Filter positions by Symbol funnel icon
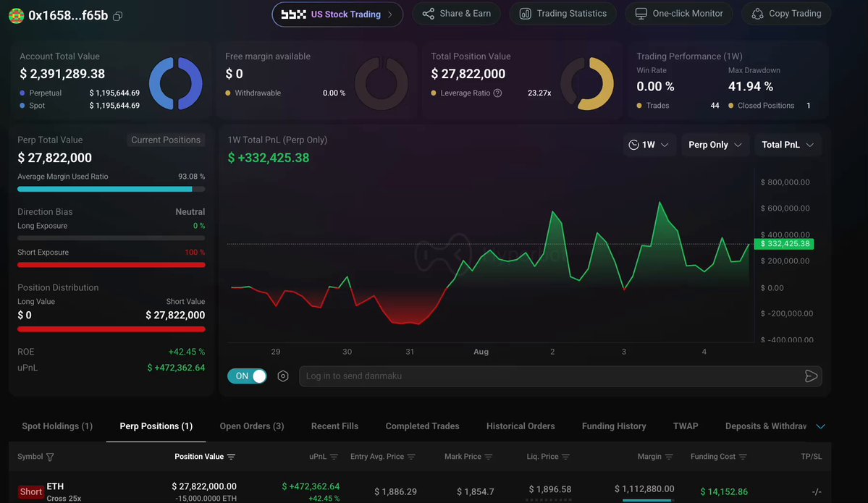The width and height of the screenshot is (868, 503). click(51, 457)
